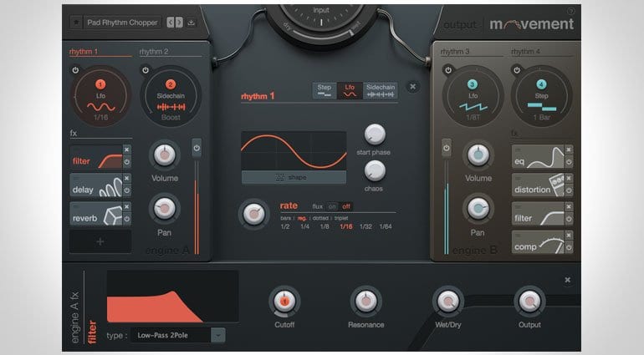Close the engine A fx filter panel
Viewport: 644px width, 355px height.
(x=567, y=280)
